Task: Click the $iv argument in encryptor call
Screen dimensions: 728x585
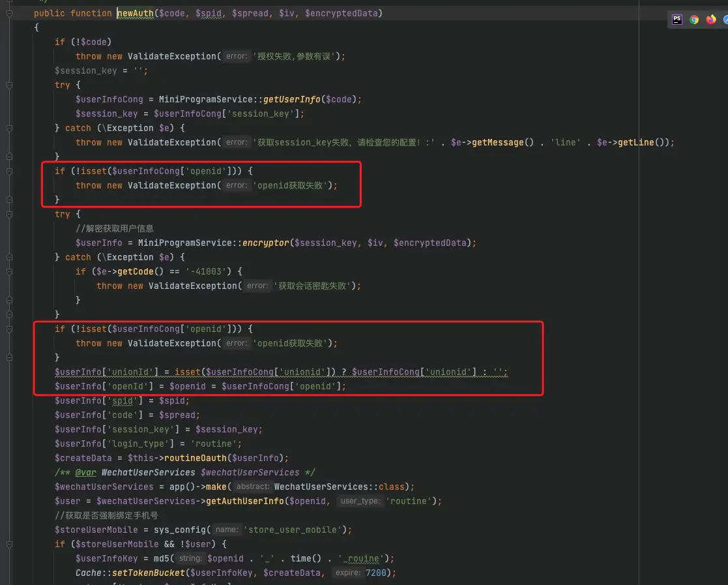Action: click(x=375, y=243)
